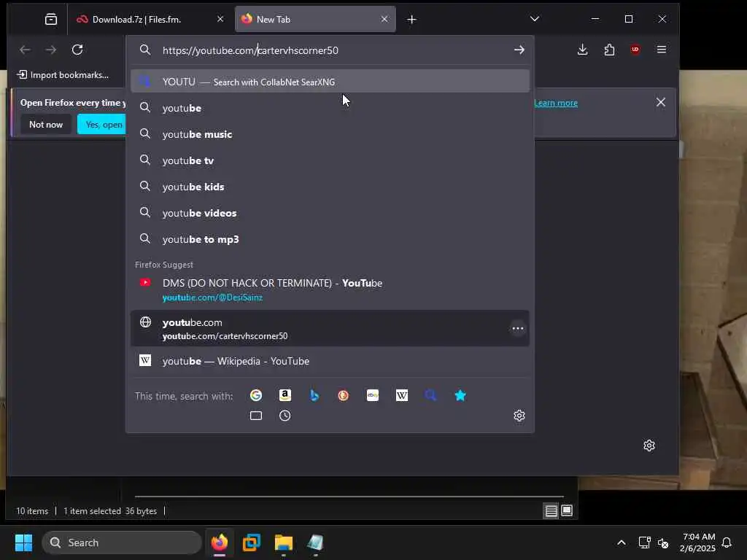The image size is (747, 560).
Task: Expand the list all tabs chevron
Action: click(535, 19)
